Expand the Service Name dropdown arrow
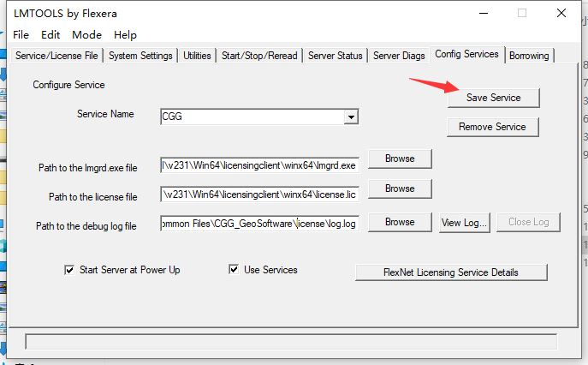This screenshot has width=588, height=365. pyautogui.click(x=351, y=117)
